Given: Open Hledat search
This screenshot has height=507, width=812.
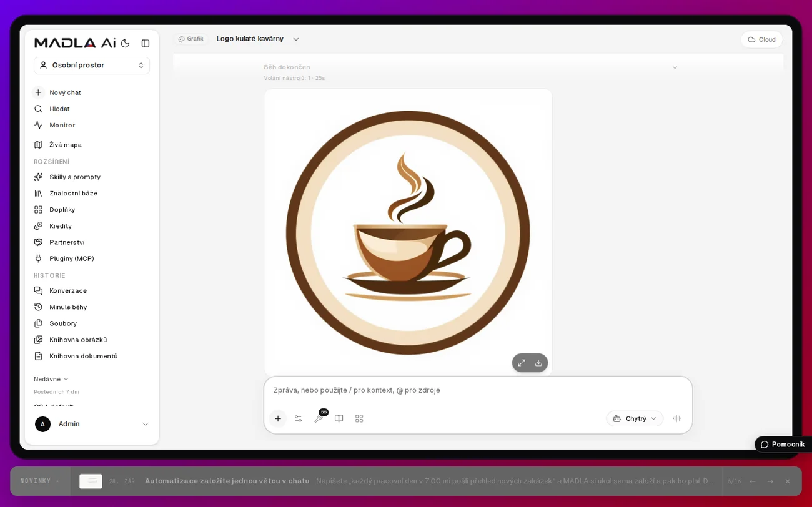Looking at the screenshot, I should pos(59,109).
